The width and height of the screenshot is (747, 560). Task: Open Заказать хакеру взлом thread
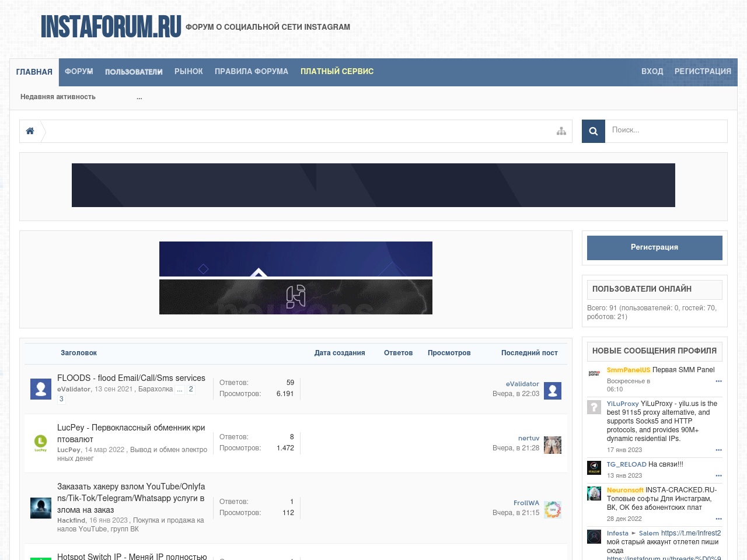pyautogui.click(x=131, y=498)
